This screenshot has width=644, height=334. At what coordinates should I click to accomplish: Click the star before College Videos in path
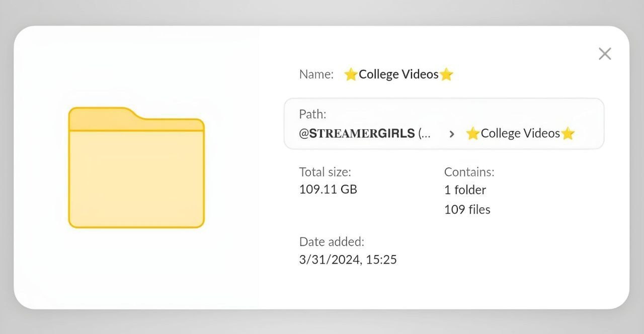coord(472,133)
